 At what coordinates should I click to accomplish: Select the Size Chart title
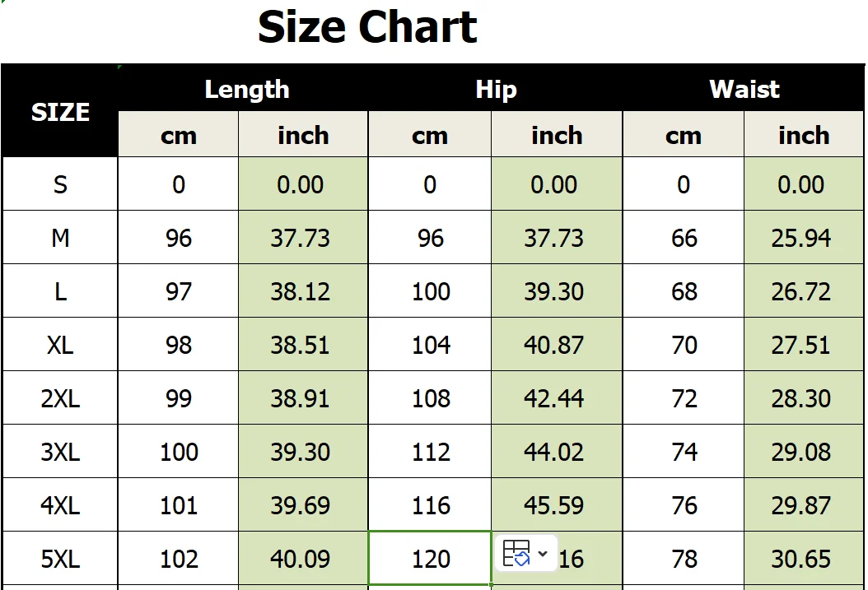pyautogui.click(x=367, y=28)
